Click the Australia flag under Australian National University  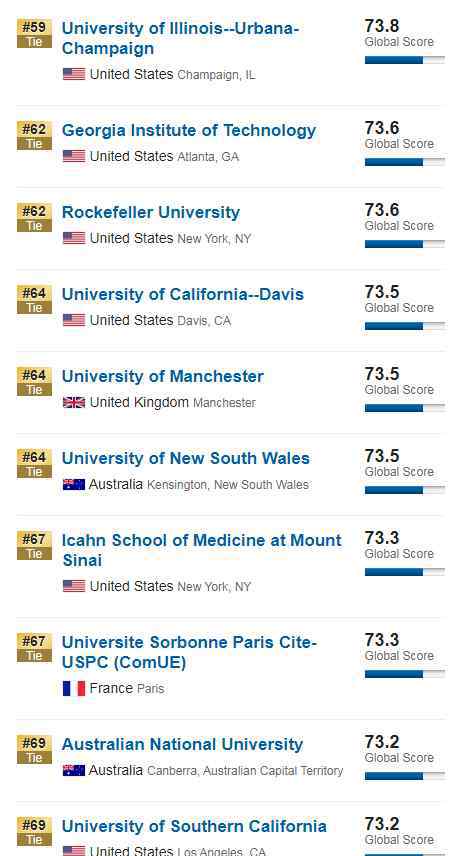[x=74, y=771]
